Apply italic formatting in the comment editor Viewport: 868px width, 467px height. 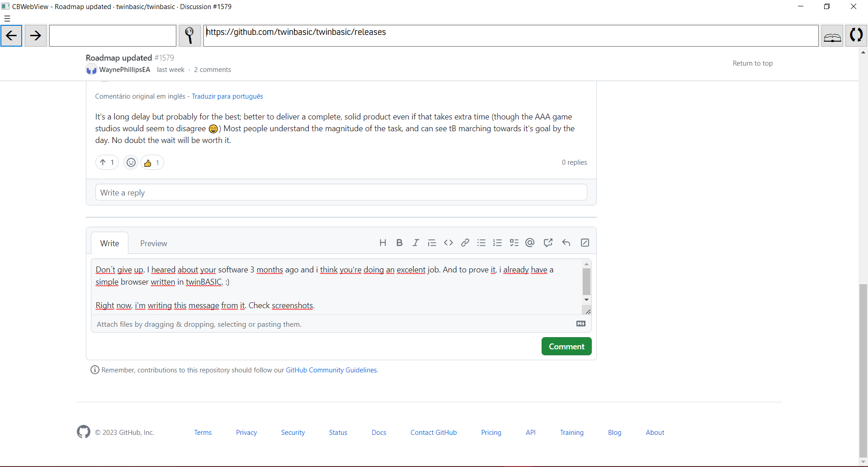click(415, 243)
